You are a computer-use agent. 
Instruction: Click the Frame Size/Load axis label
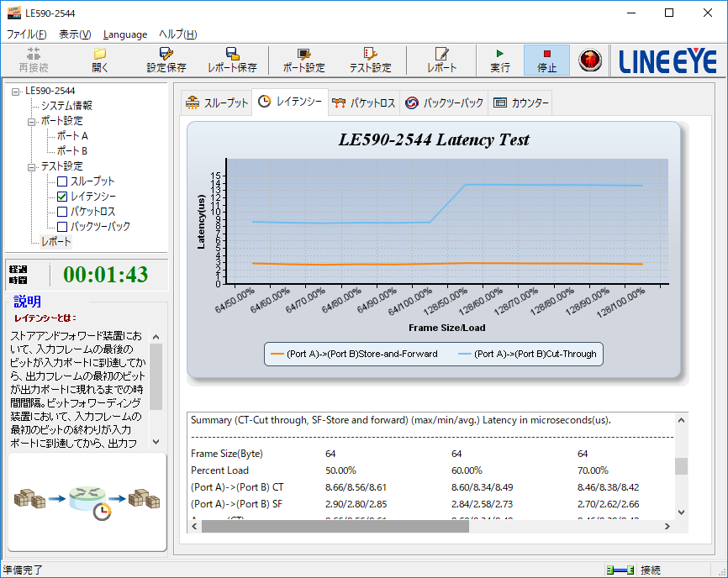[446, 328]
